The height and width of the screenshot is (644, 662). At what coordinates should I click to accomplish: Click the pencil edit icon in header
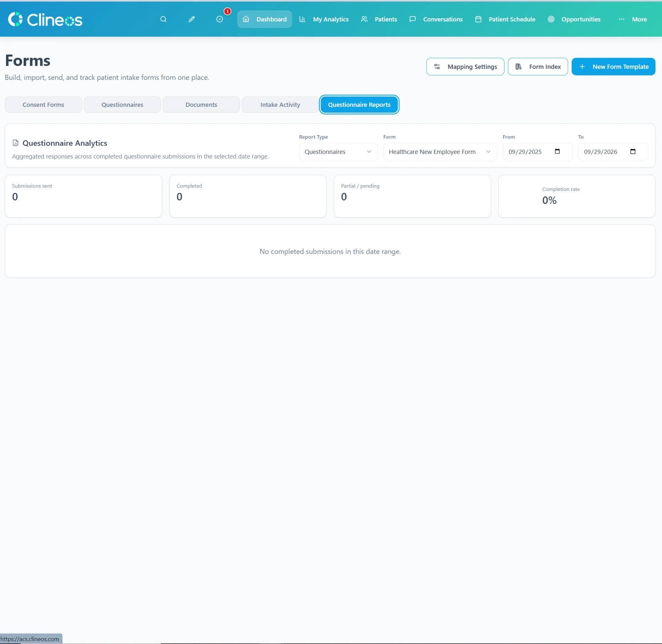coord(192,19)
